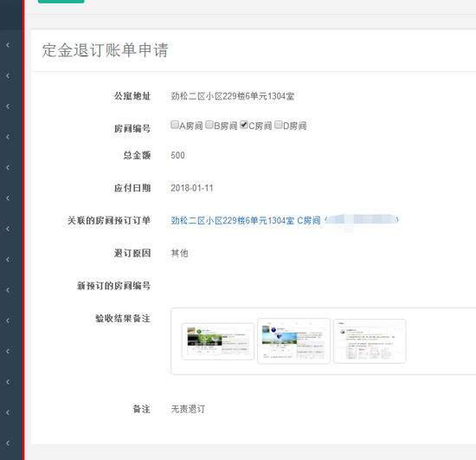Uncheck the C房间 checkbox
The image size is (476, 460).
click(244, 125)
